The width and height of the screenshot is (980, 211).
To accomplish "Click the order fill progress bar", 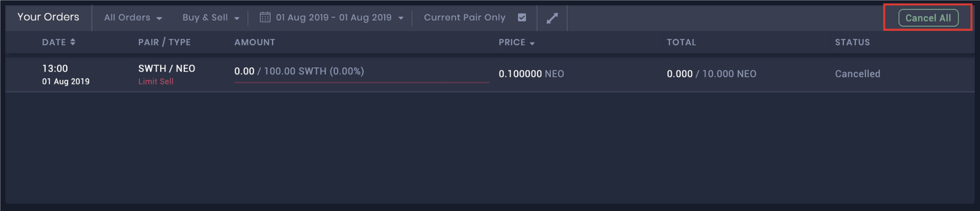I will [362, 82].
